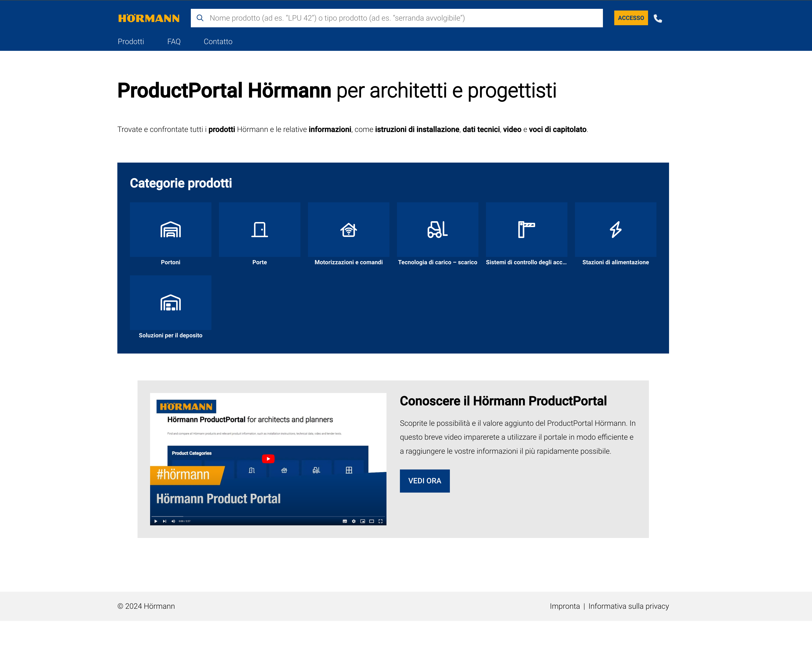Click the Hörmann logo in the header
Viewport: 812px width, 660px height.
(149, 18)
